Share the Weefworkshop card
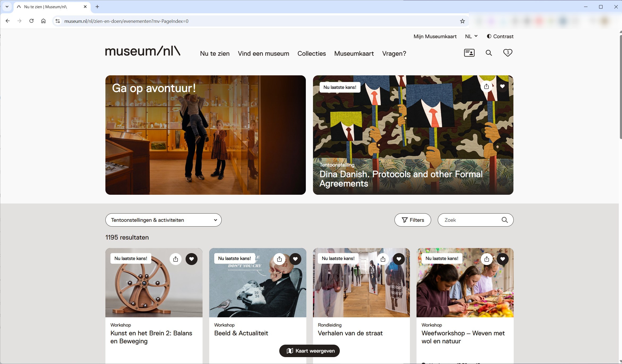 [487, 259]
